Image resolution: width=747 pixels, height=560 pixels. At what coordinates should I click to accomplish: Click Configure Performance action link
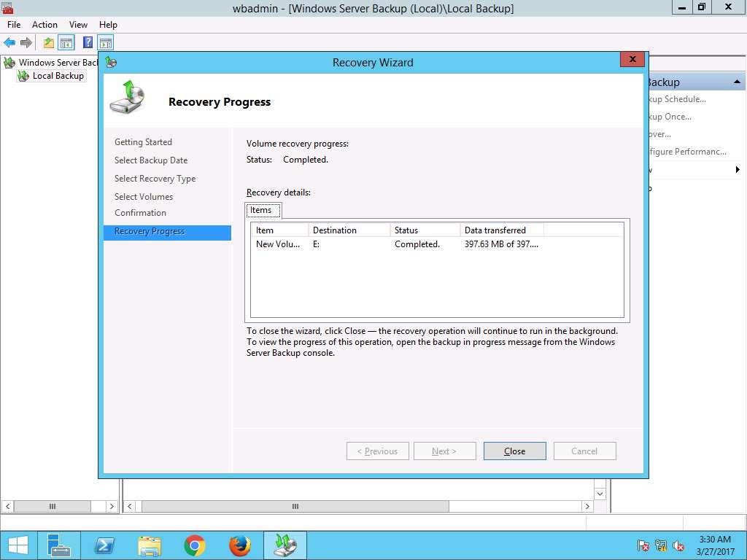tap(687, 152)
